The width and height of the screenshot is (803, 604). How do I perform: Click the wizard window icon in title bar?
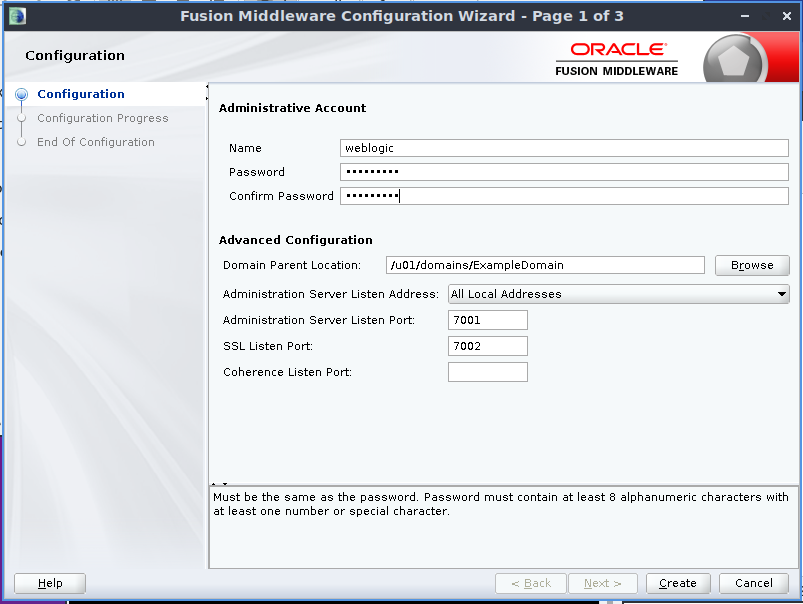[x=17, y=16]
